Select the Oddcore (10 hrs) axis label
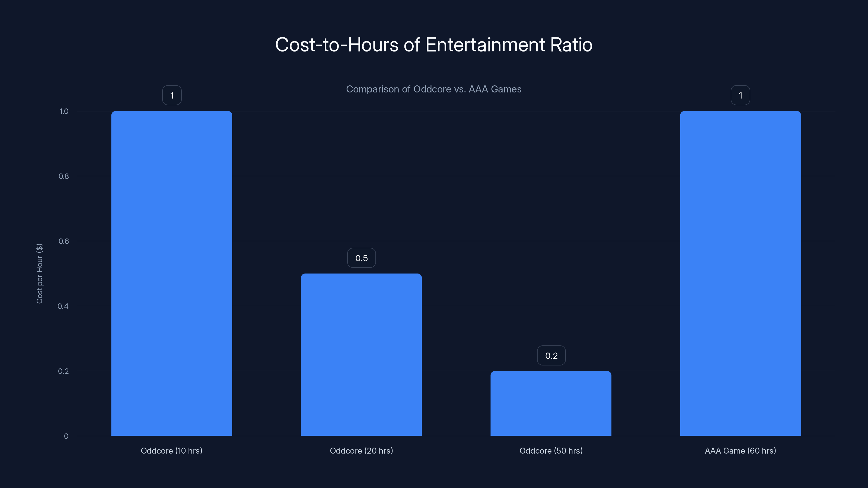 click(x=171, y=451)
